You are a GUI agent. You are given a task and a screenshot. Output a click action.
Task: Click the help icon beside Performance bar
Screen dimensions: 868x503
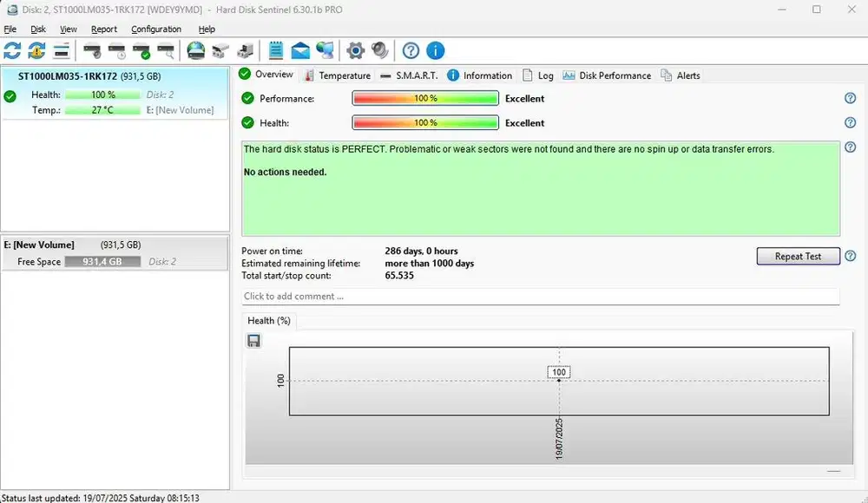tap(850, 99)
